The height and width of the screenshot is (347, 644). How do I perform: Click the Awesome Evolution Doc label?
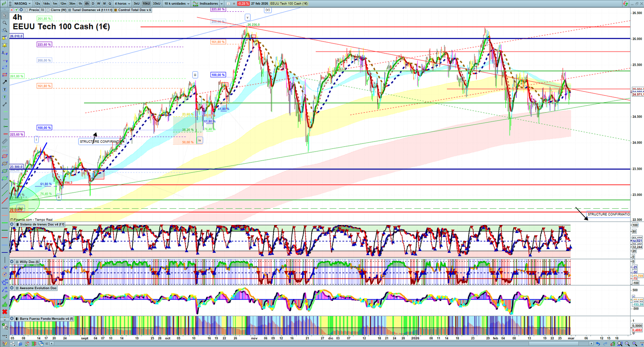click(x=38, y=288)
